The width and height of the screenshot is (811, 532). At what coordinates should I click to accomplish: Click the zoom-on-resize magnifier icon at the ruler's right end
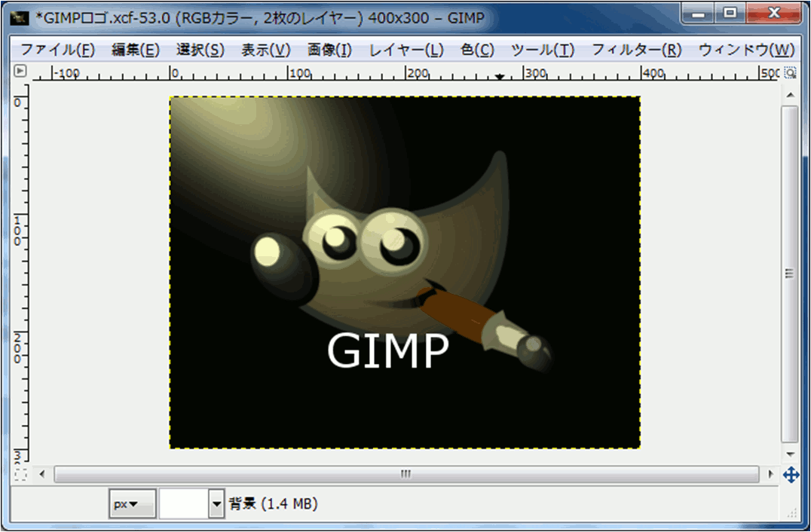(790, 72)
